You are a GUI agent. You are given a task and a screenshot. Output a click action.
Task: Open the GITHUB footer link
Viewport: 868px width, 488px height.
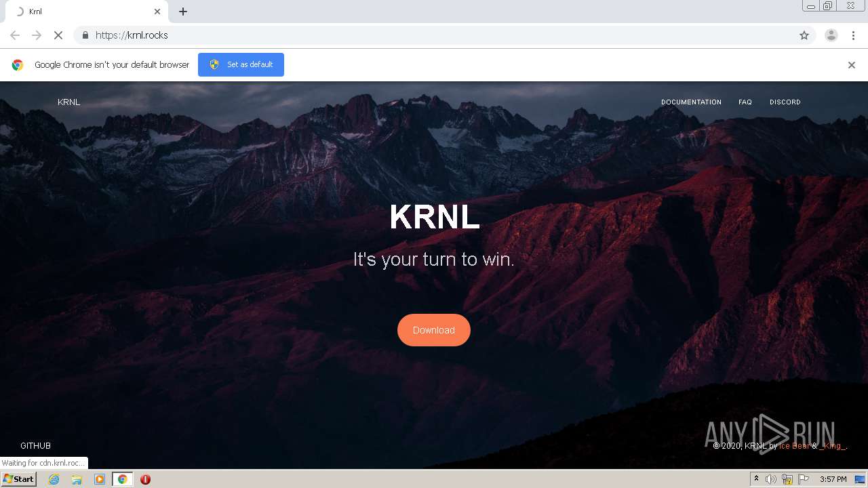point(35,446)
